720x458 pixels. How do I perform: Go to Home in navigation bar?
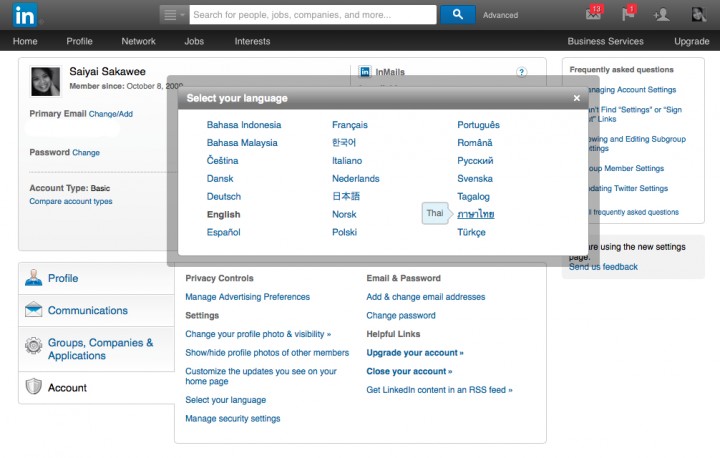click(25, 41)
